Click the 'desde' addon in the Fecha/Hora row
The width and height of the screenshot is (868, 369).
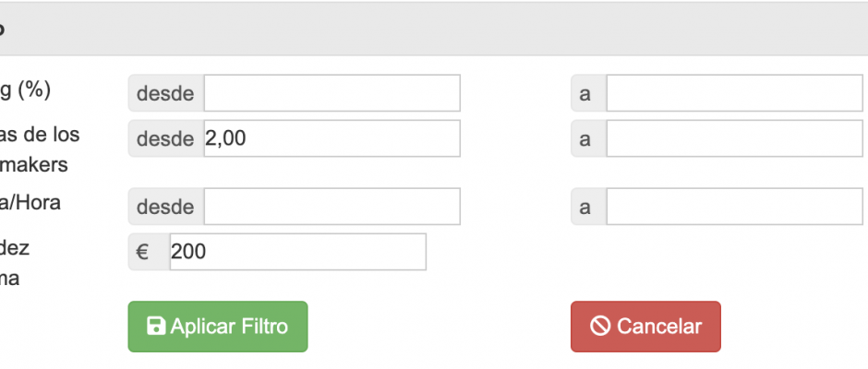click(x=166, y=207)
